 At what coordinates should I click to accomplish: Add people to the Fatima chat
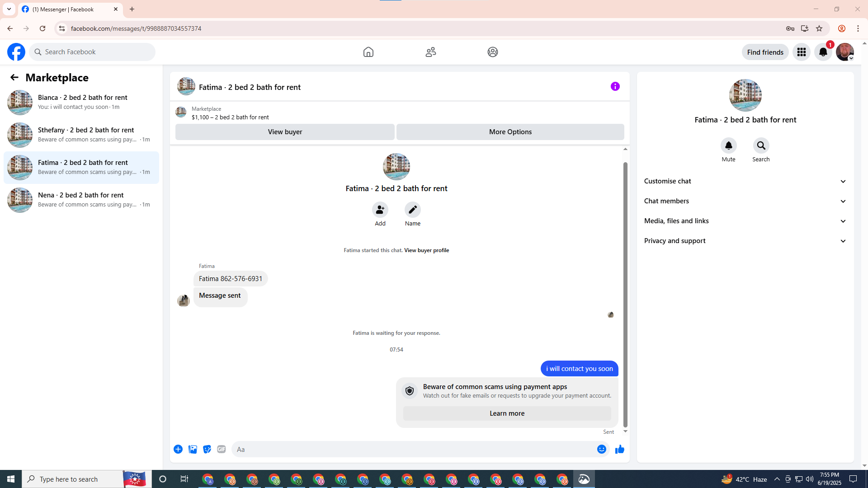pyautogui.click(x=380, y=210)
